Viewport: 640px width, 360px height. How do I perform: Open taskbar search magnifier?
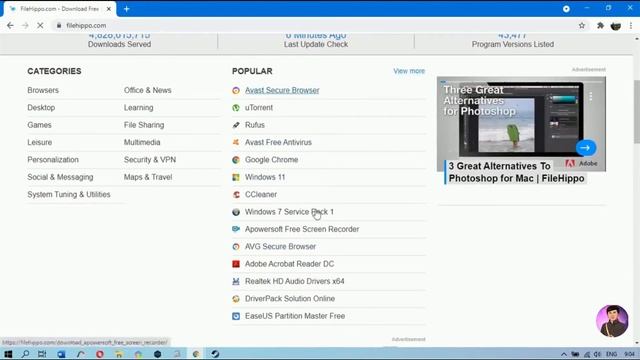click(25, 354)
